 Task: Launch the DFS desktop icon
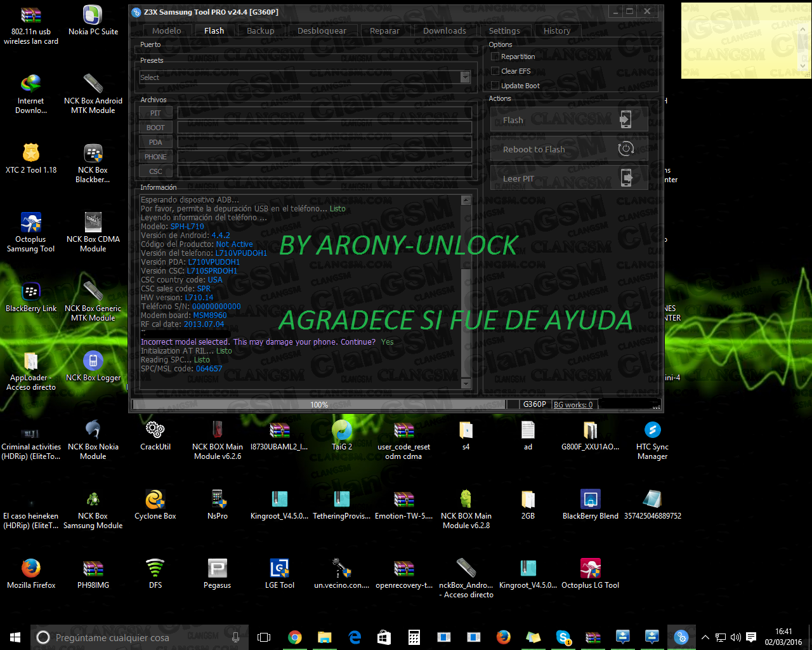point(155,574)
